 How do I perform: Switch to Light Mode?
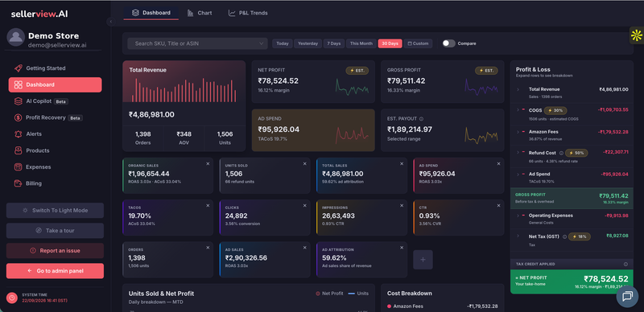coord(55,210)
